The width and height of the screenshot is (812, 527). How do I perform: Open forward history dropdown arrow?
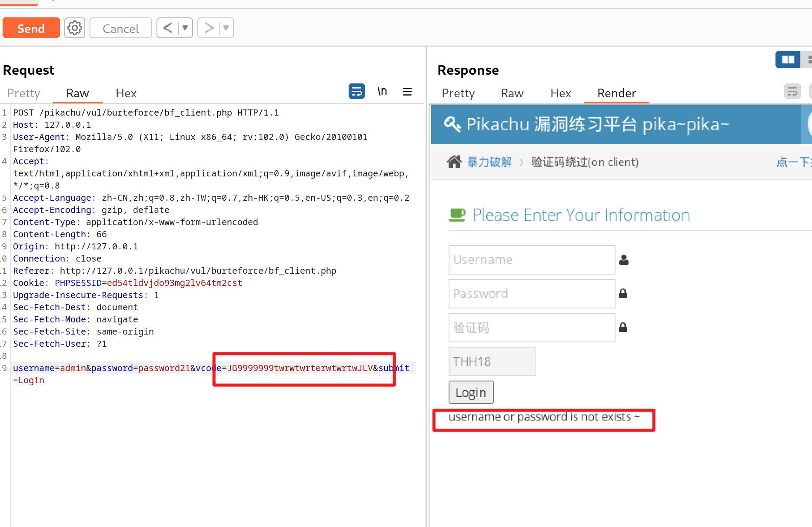pos(226,28)
